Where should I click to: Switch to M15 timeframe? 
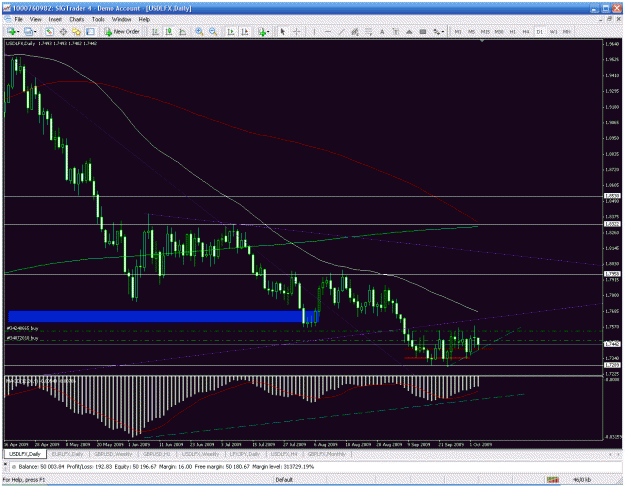[x=485, y=31]
